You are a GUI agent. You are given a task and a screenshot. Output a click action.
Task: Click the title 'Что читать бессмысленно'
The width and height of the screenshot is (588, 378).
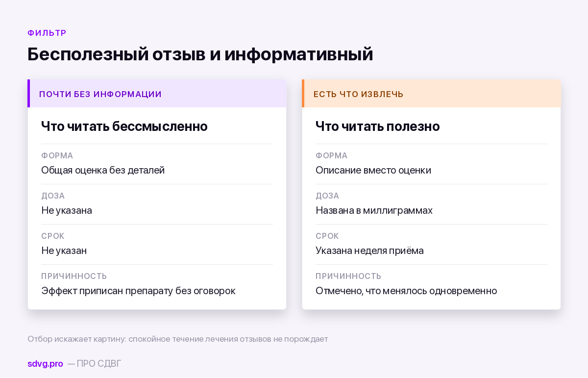[x=124, y=126]
